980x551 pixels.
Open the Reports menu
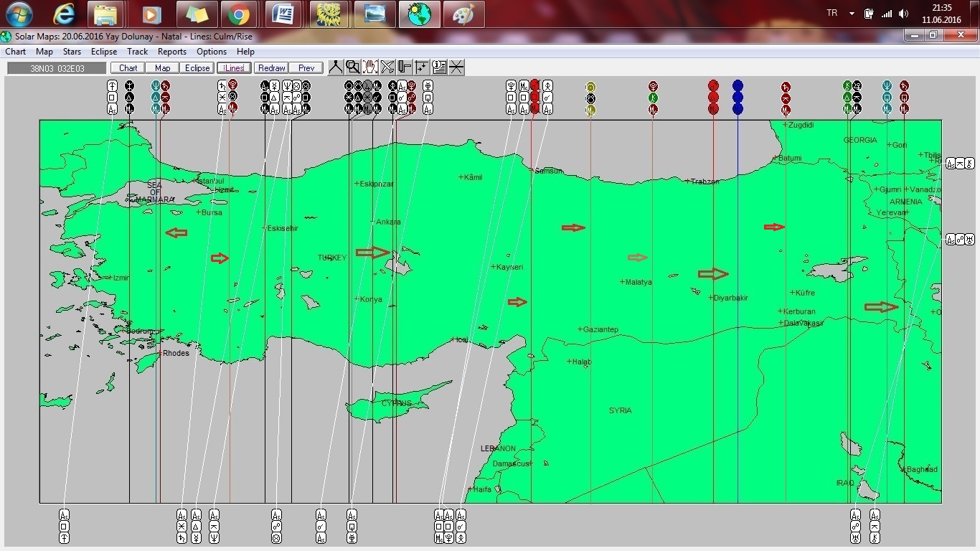(x=172, y=52)
